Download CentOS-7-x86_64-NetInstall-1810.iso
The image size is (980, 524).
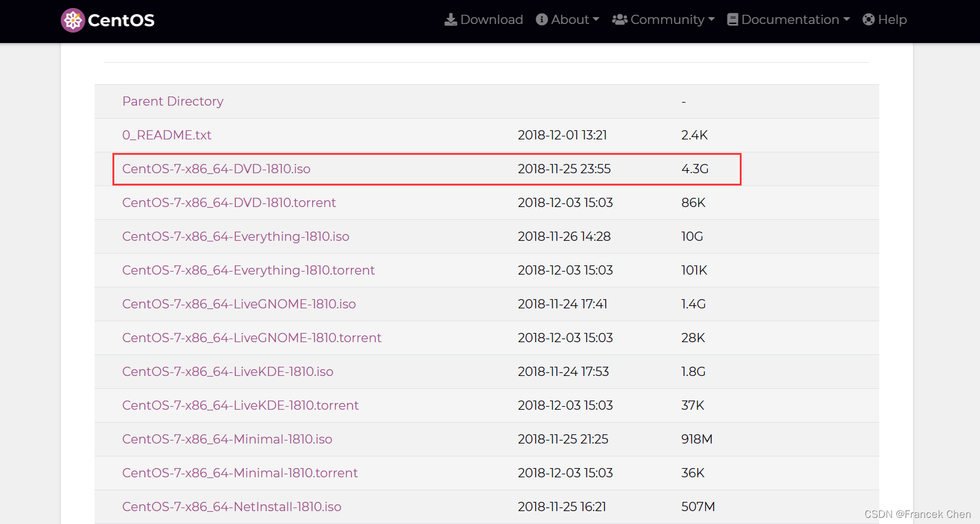(232, 507)
